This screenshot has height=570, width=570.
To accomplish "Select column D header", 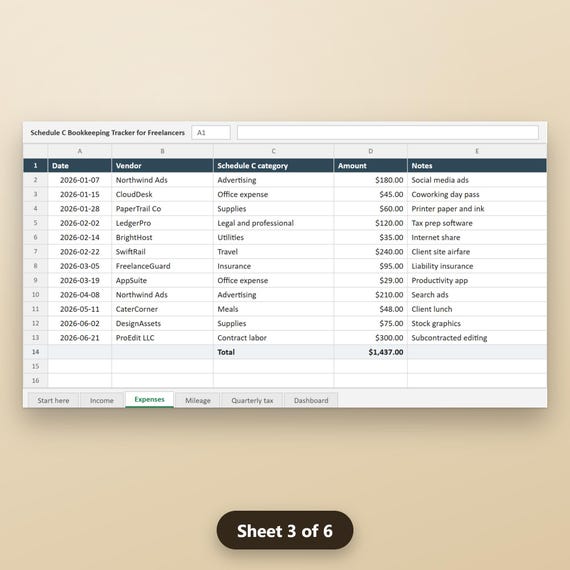I will 370,151.
